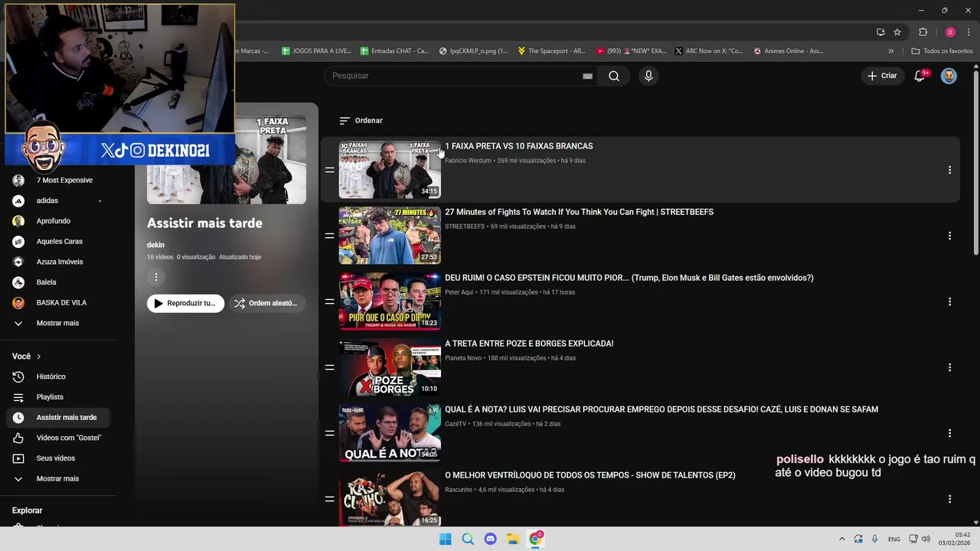
Task: Grab reorder handle of Melhor Ventríloquo video
Action: [329, 499]
